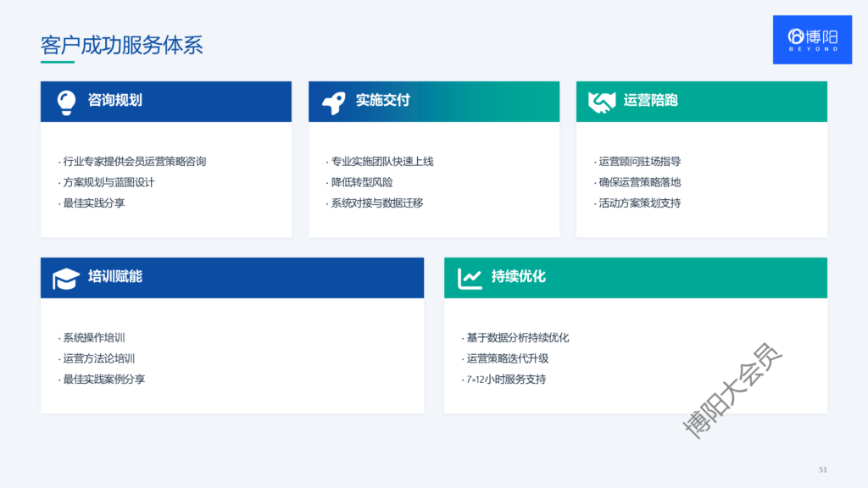Click the line chart icon beside 持续优化

click(x=470, y=278)
